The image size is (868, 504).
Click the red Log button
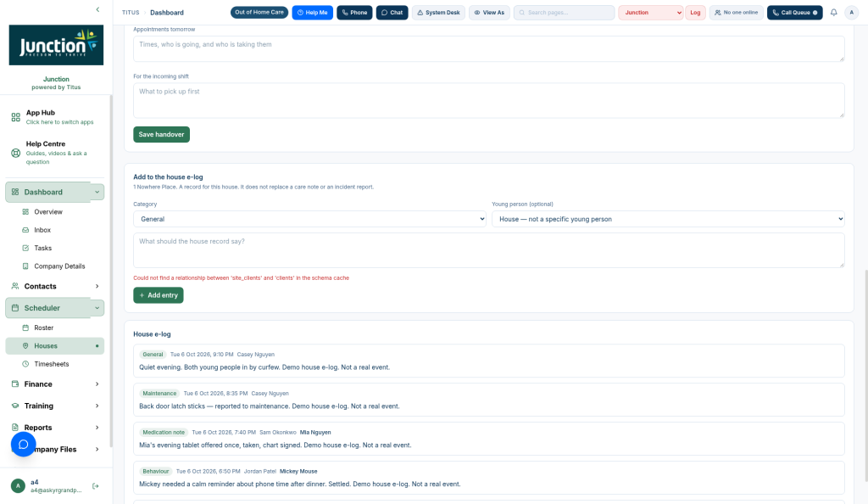coord(695,12)
